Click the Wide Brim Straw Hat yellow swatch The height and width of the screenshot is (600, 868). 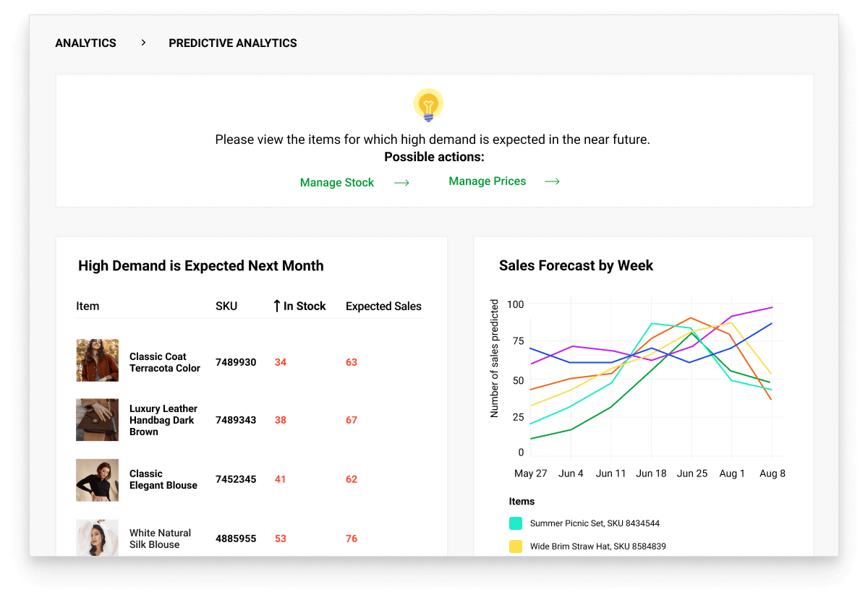(516, 547)
